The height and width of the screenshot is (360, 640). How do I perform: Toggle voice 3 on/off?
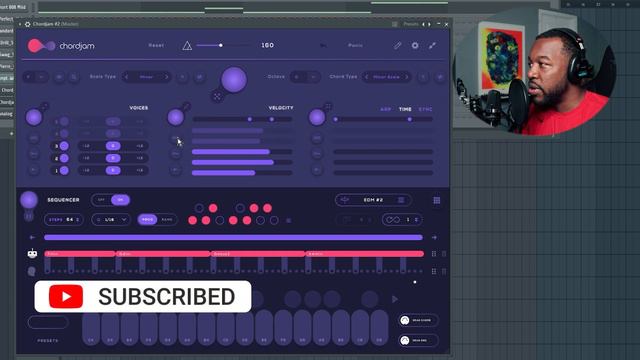click(64, 146)
